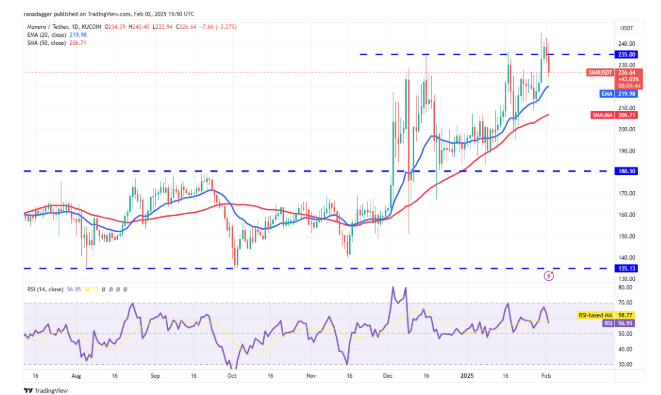Screen dimensions: 661x395
Task: Click the XMRUSDT last price tag
Action: click(600, 73)
